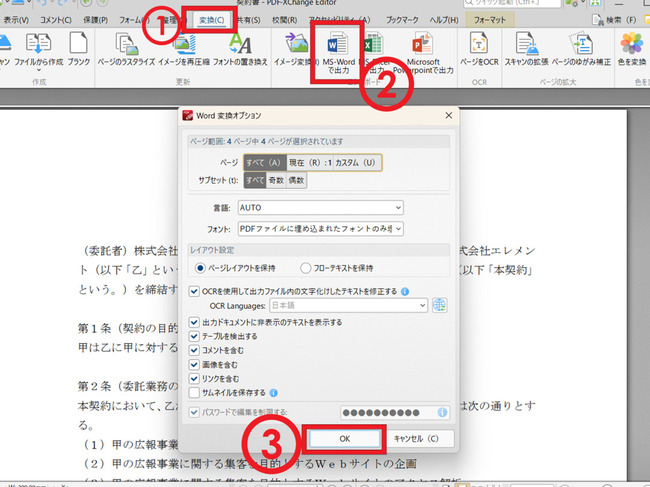Click the イメージ変換 export icon
Viewport: 650px width, 487px height.
(x=296, y=44)
